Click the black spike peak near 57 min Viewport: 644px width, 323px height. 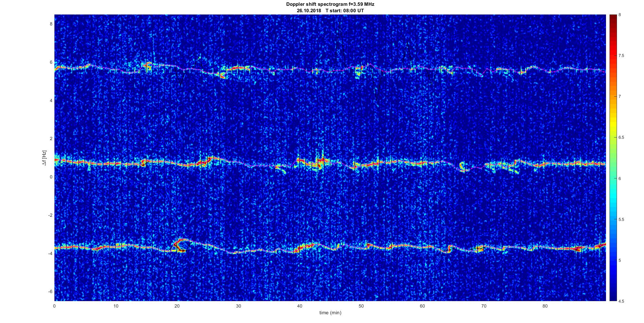(407, 43)
